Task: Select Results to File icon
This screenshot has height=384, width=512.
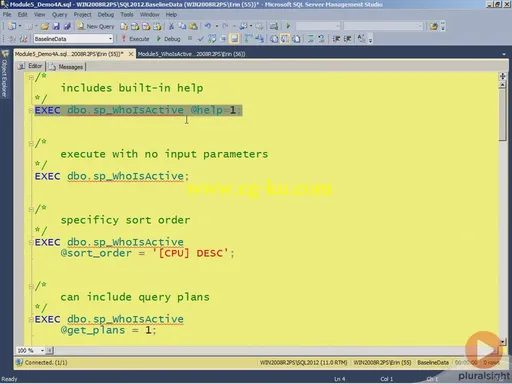Action: coord(296,39)
